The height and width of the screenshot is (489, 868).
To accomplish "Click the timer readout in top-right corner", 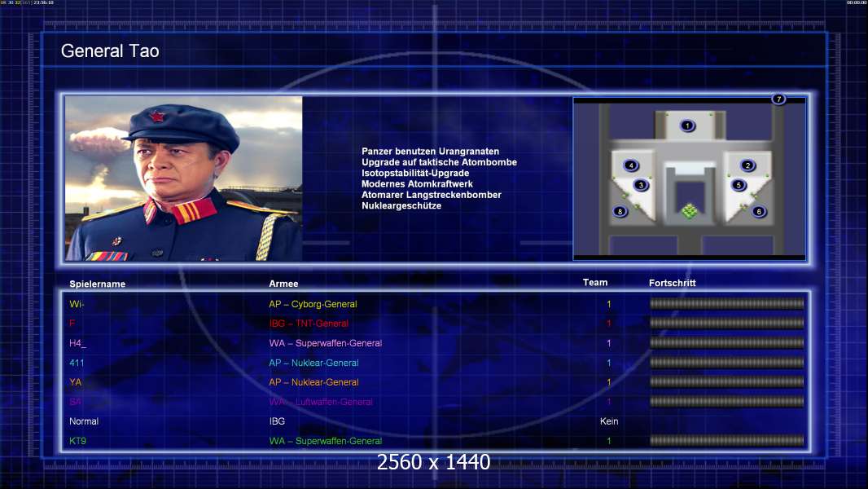I will tap(857, 2).
